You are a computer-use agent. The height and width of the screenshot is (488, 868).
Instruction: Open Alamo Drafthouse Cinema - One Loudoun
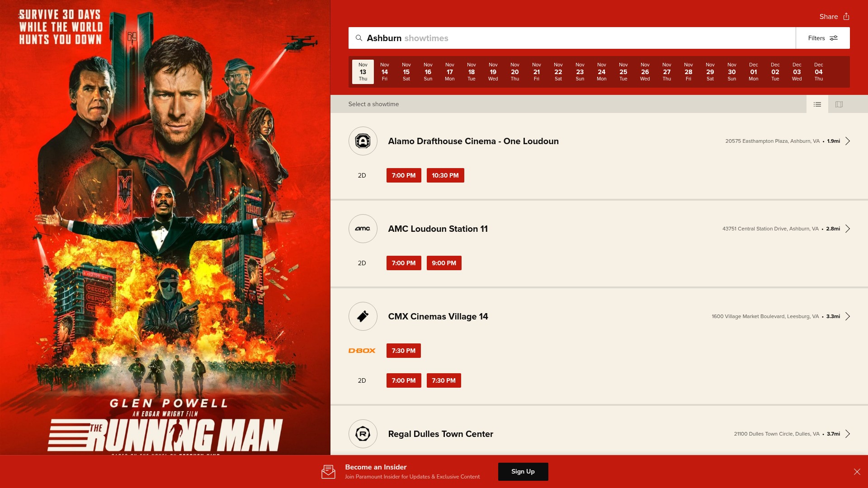pyautogui.click(x=473, y=141)
